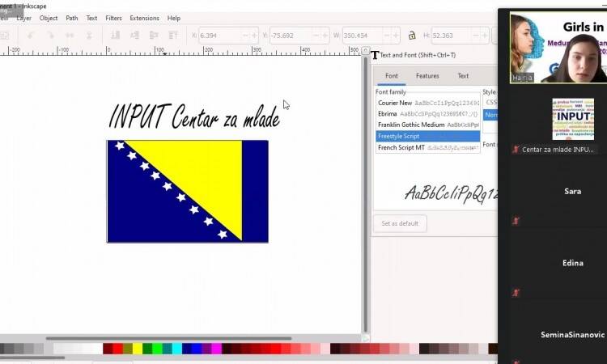This screenshot has height=364, width=607.
Task: Click the lock width/height ratio icon
Action: tap(411, 36)
